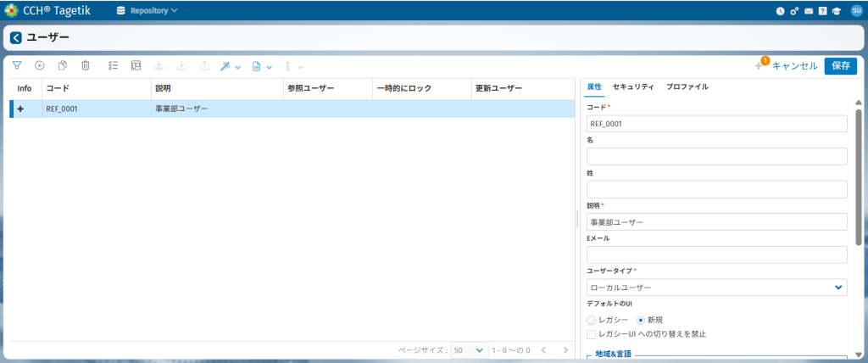The width and height of the screenshot is (868, 363).
Task: Open the graduation cap training icon
Action: (836, 11)
